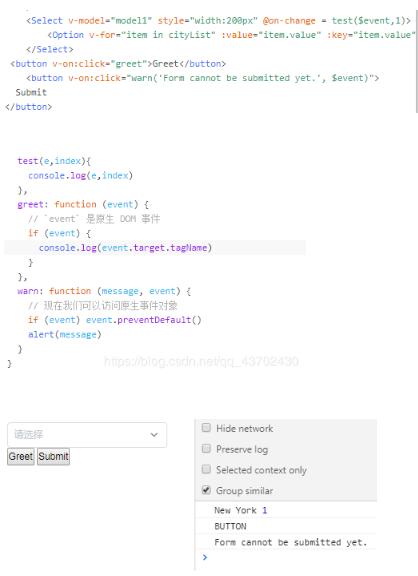Click the "greet: function (event)" line
The height and width of the screenshot is (576, 418).
point(83,205)
